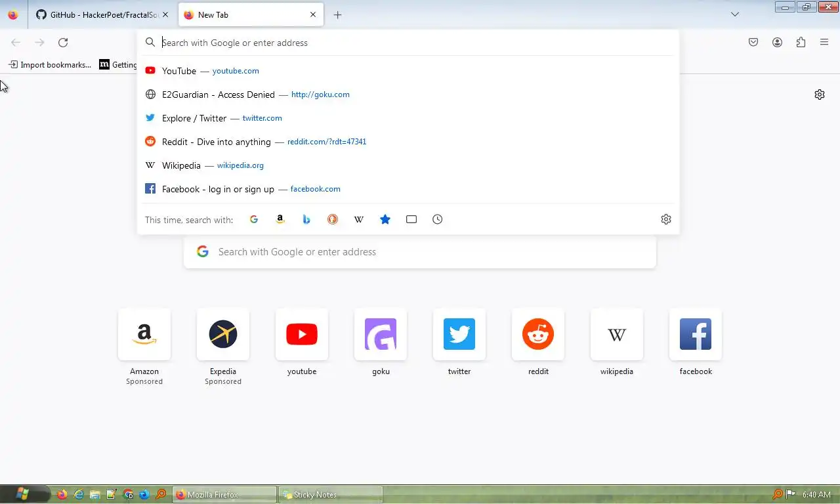Search this time with Bing

(306, 219)
